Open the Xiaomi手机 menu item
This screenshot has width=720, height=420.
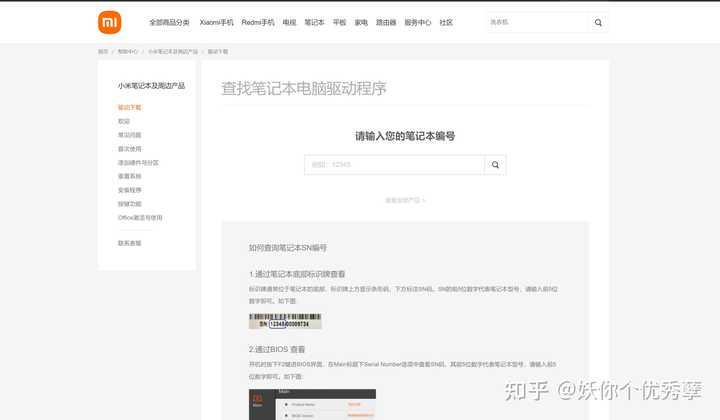[x=216, y=22]
